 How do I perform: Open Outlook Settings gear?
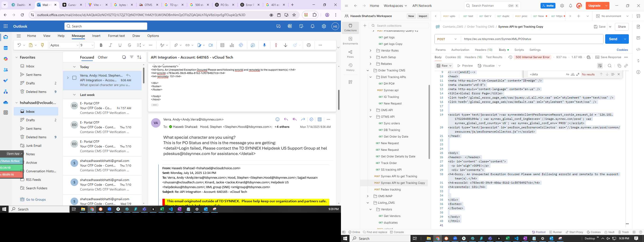tap(324, 26)
